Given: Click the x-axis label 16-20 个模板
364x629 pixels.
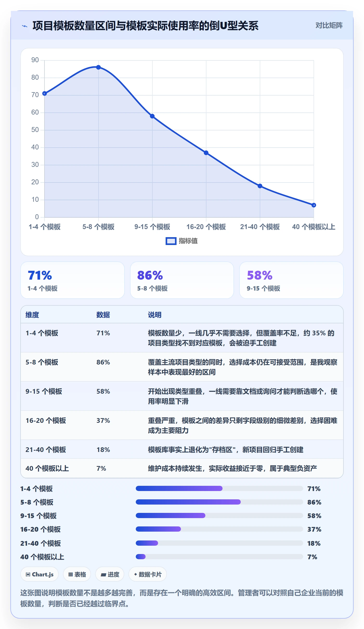Looking at the screenshot, I should tap(206, 227).
